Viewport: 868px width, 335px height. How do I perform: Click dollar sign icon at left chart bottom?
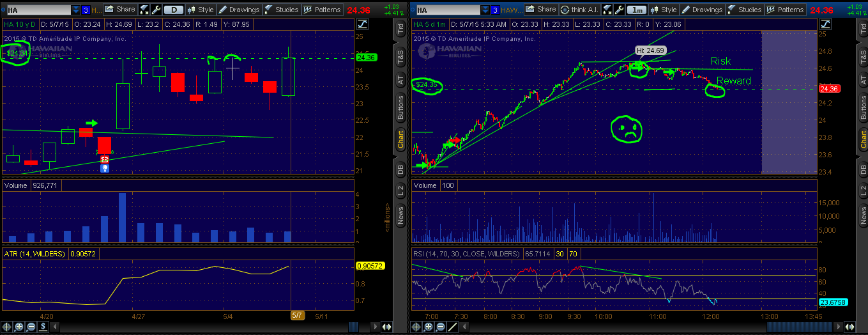(x=43, y=327)
